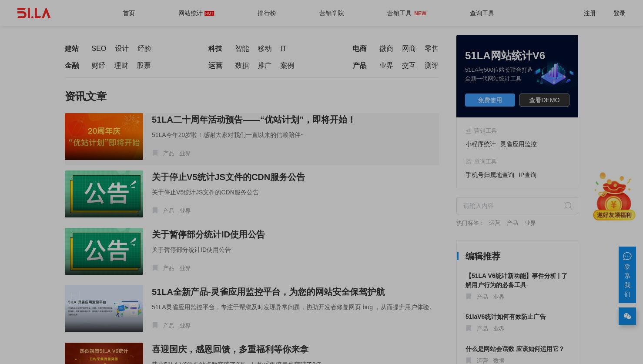
Task: Select the IT category
Action: point(283,48)
